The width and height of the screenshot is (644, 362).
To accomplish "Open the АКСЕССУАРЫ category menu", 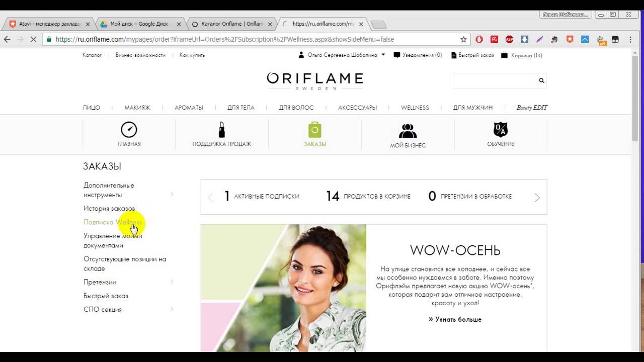I will coord(357,108).
